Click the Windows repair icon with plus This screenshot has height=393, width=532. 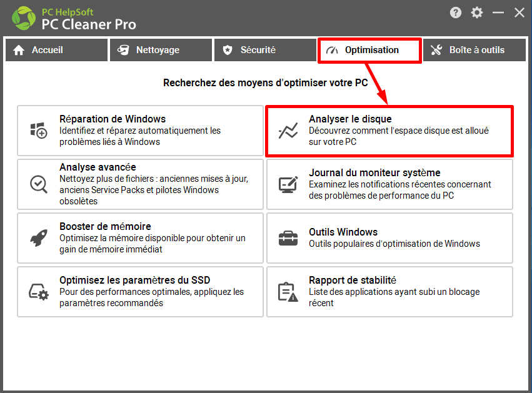[39, 131]
